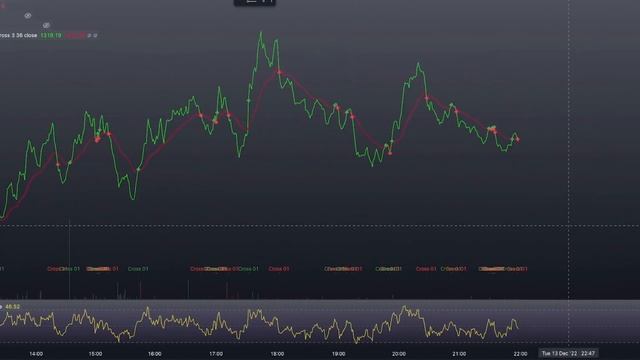The width and height of the screenshot is (640, 360).
Task: Click the 17:00 time axis label
Action: pyautogui.click(x=216, y=354)
